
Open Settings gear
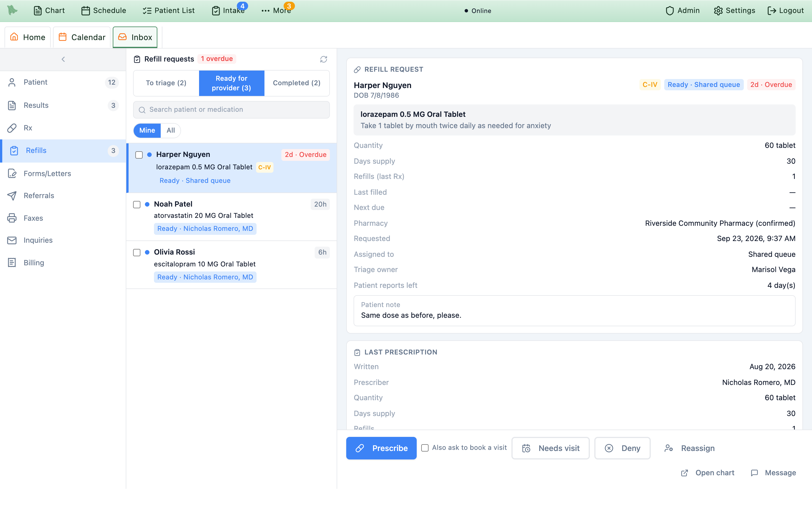(734, 10)
